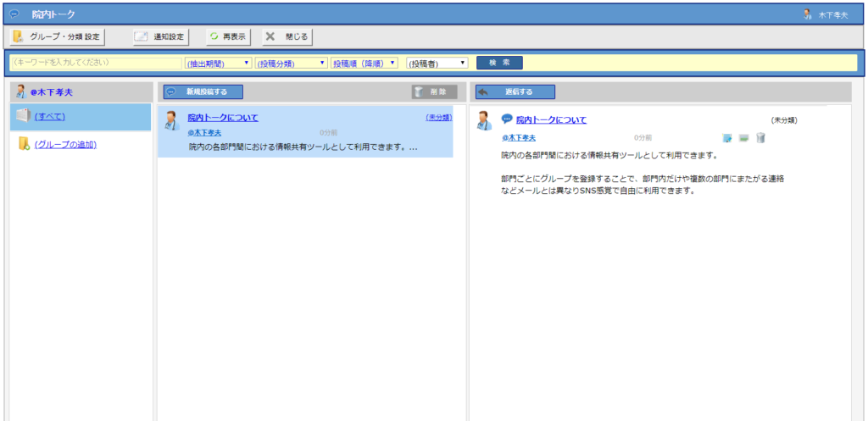Open グループ・分類 設定 in the toolbar

[58, 36]
